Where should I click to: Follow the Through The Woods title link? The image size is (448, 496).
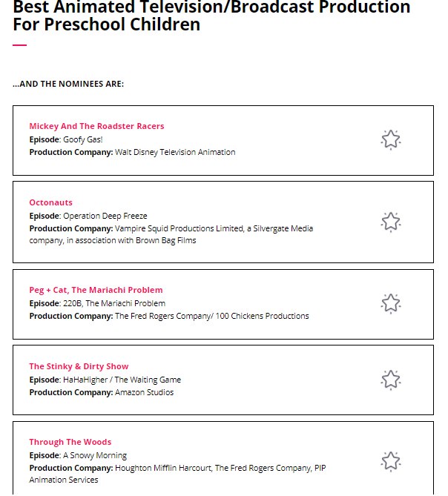[x=70, y=442]
